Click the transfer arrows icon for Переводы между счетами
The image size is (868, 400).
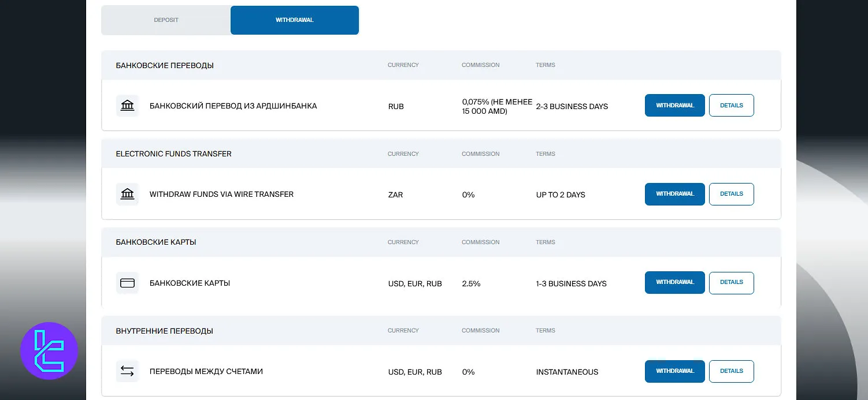[x=127, y=371]
